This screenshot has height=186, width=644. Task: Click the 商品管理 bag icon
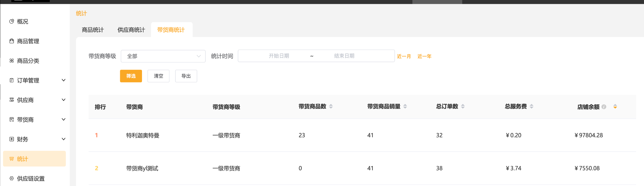[12, 41]
